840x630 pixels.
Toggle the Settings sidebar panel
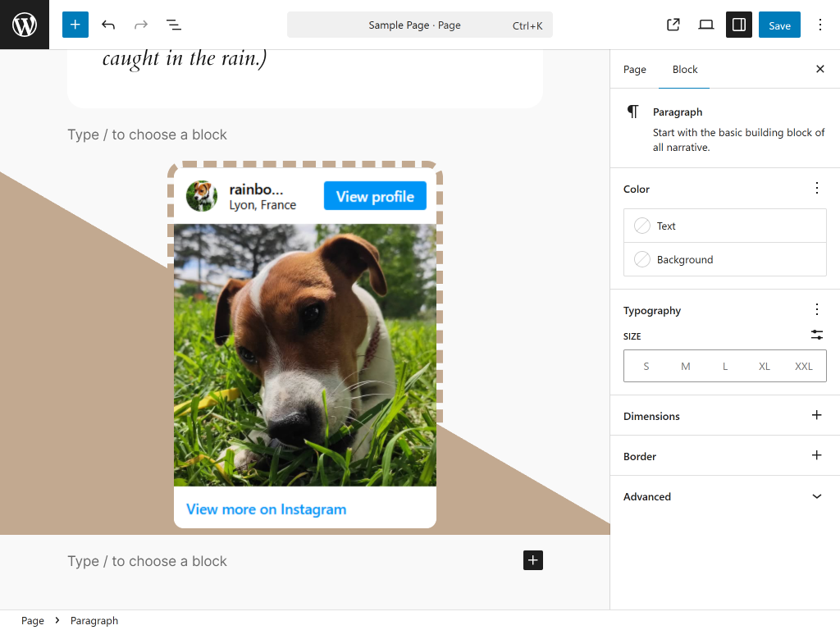tap(739, 25)
